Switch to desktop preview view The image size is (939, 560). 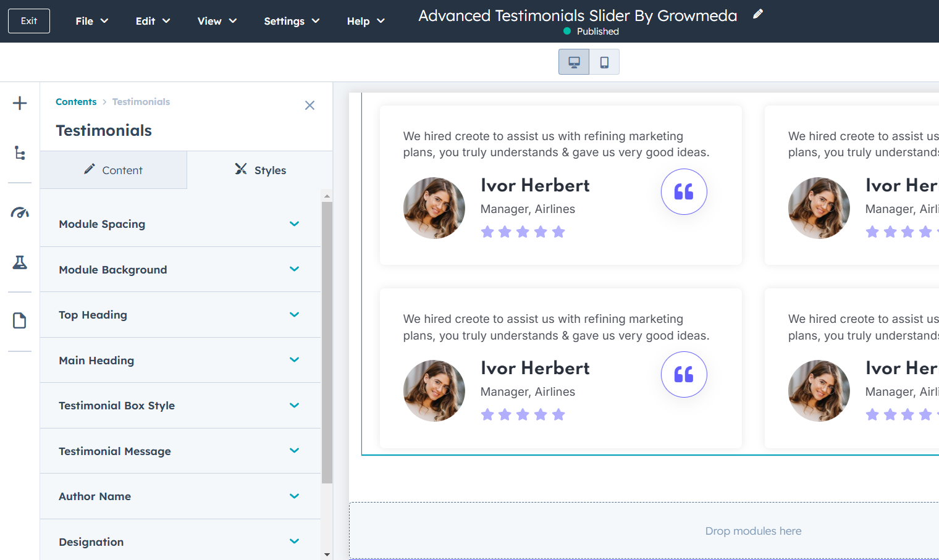tap(574, 62)
